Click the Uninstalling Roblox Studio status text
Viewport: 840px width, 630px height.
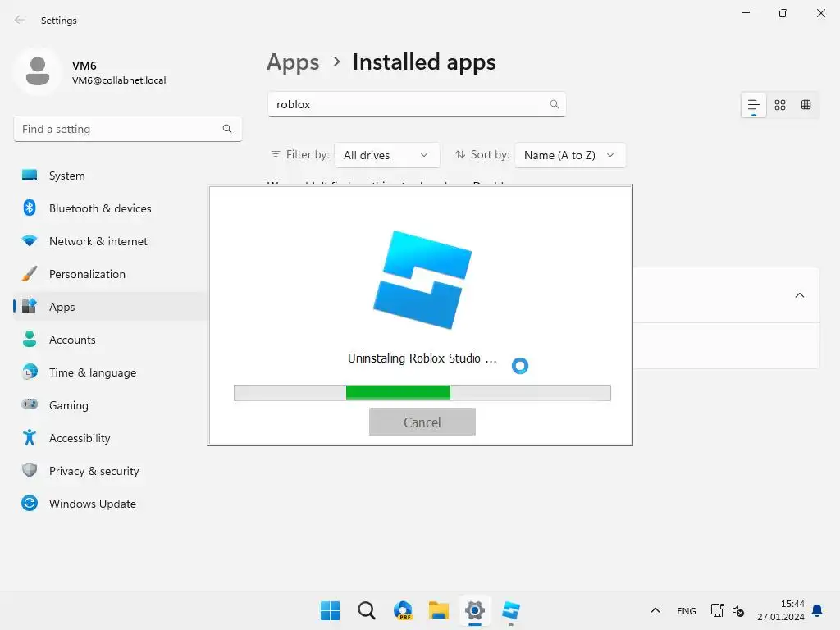(422, 358)
